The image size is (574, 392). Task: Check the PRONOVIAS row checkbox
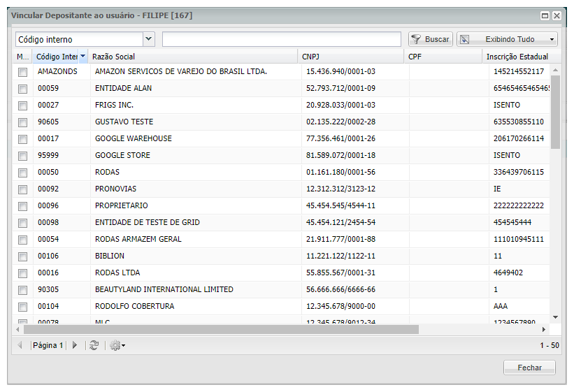tap(22, 189)
